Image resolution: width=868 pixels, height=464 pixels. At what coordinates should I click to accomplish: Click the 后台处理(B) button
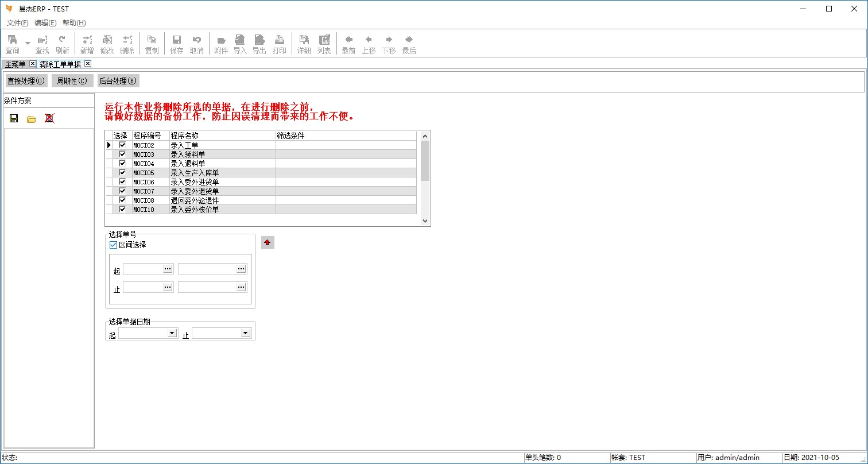point(118,81)
